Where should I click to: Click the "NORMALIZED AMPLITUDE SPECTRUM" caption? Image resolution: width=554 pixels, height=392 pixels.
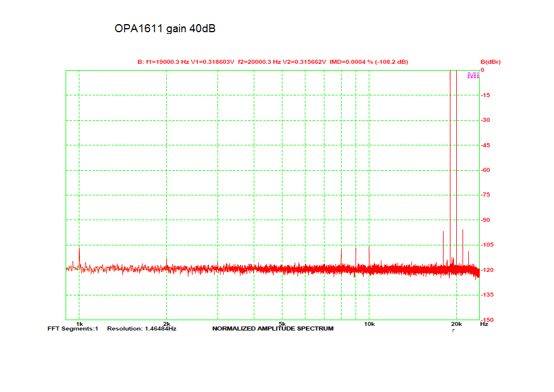(273, 329)
